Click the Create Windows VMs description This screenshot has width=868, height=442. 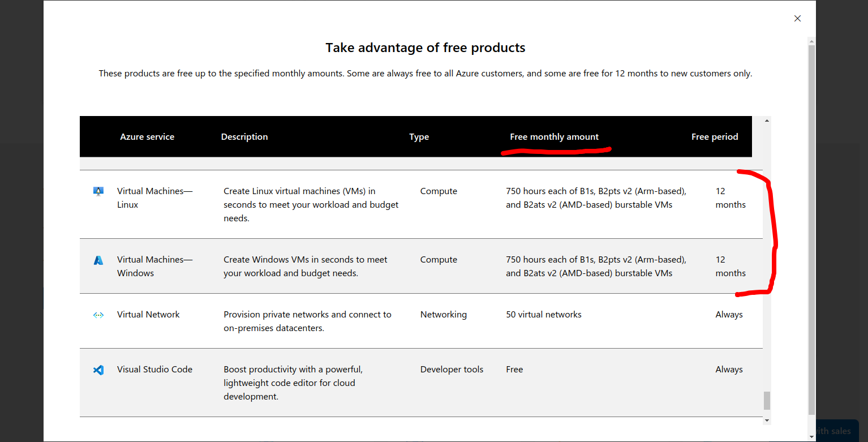pyautogui.click(x=306, y=267)
